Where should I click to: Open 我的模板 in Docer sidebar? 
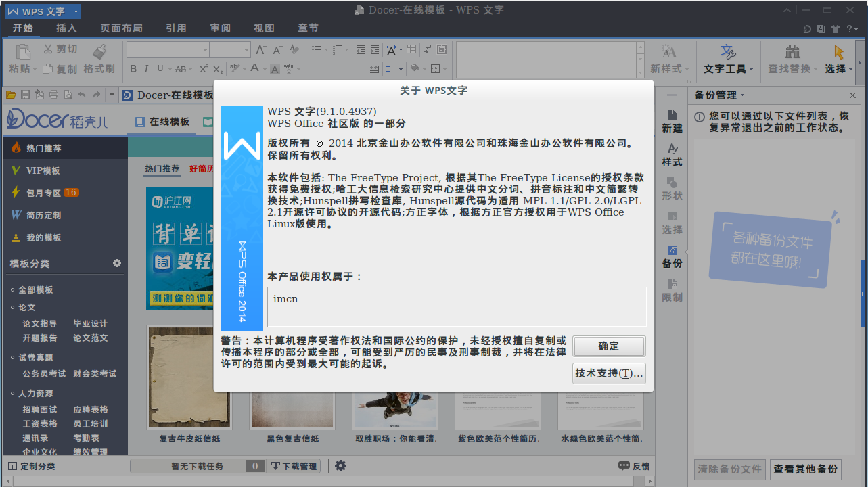[x=64, y=237]
